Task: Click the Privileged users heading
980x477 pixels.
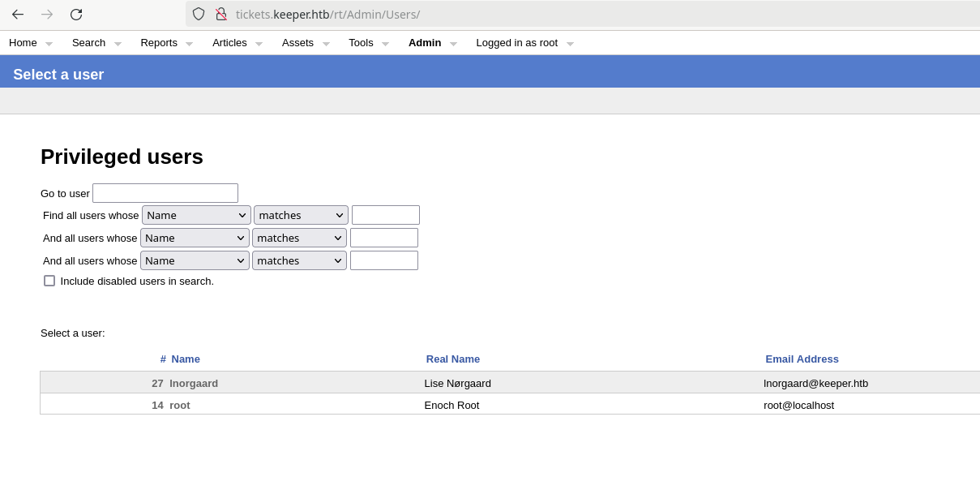Action: coord(122,157)
